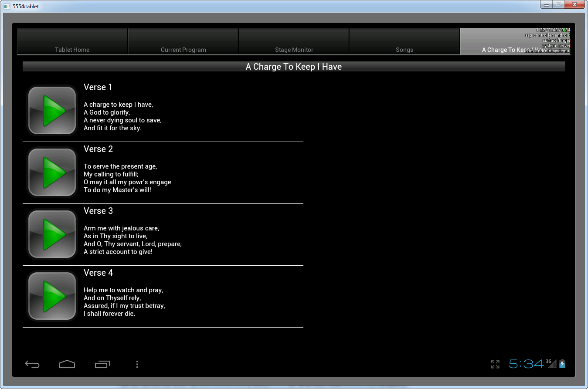Click the emulator window icon beside 5554:tablet

(x=7, y=6)
